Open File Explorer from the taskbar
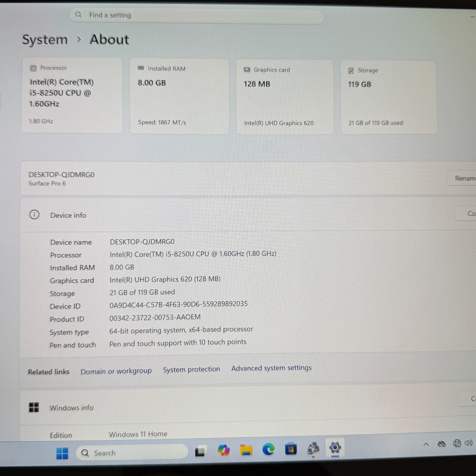 pyautogui.click(x=246, y=450)
